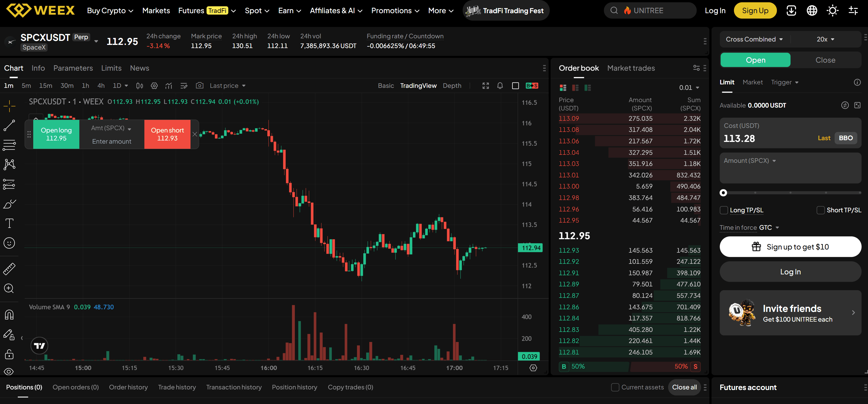Check the Current assets box
868x404 pixels.
pos(615,387)
